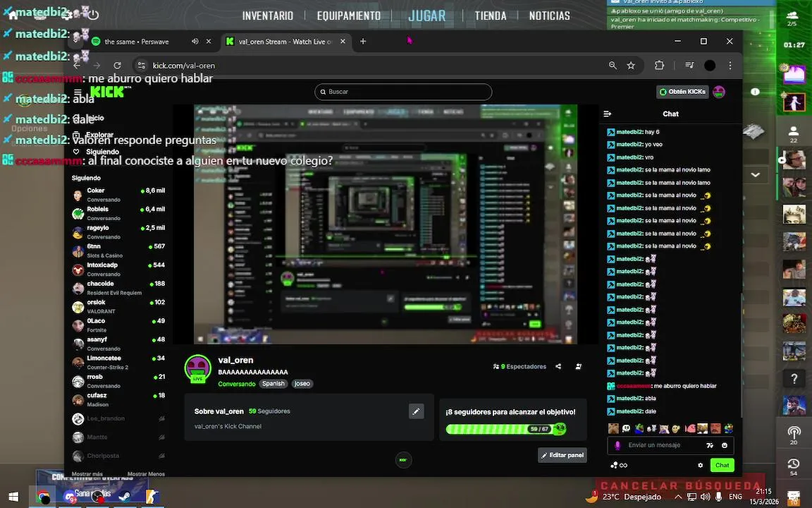Open the NOTICIAS tab
Image resolution: width=812 pixels, height=508 pixels.
(550, 16)
